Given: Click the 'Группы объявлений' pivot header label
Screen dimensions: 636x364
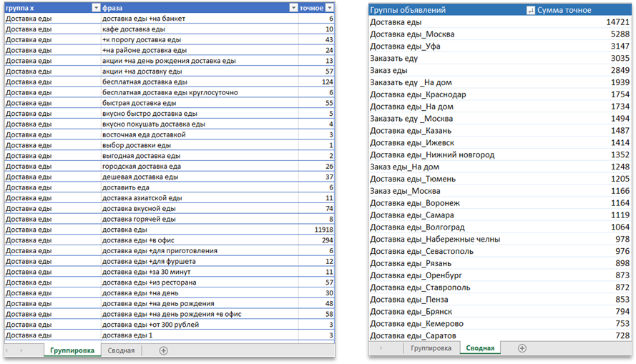Looking at the screenshot, I should point(408,11).
